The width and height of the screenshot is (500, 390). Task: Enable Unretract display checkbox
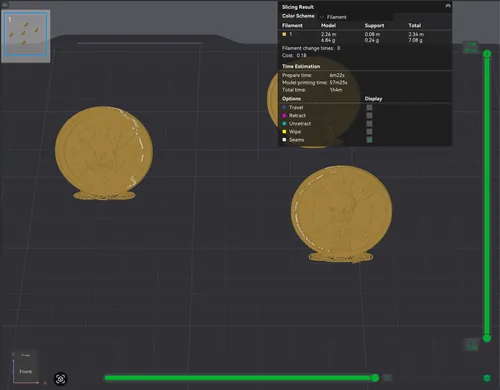(x=369, y=124)
